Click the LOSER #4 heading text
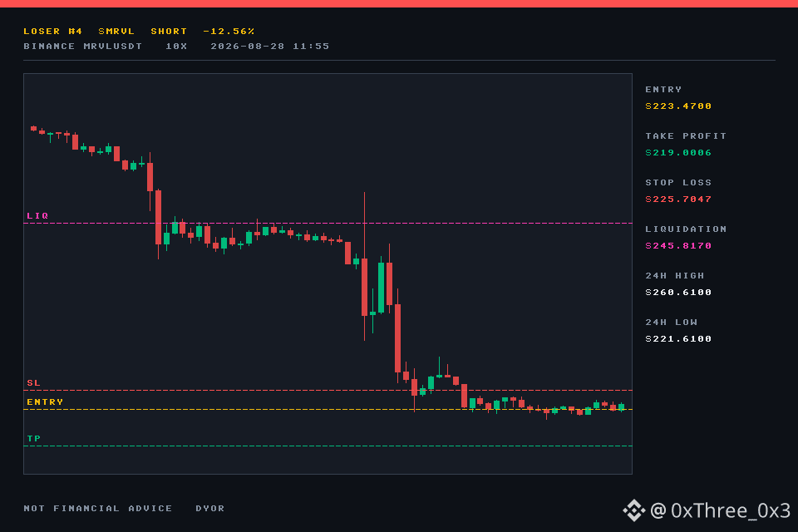Viewport: 798px width, 532px height. tap(53, 32)
